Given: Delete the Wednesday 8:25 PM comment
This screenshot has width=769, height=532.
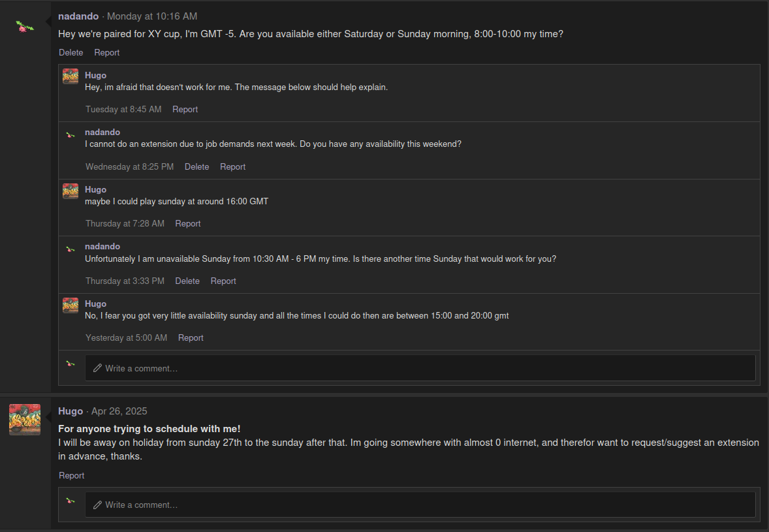Looking at the screenshot, I should pyautogui.click(x=196, y=166).
